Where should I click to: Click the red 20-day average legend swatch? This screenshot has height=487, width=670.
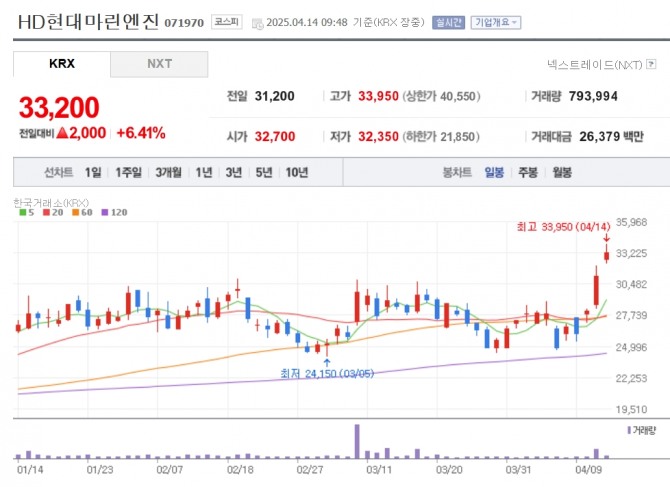coord(47,212)
